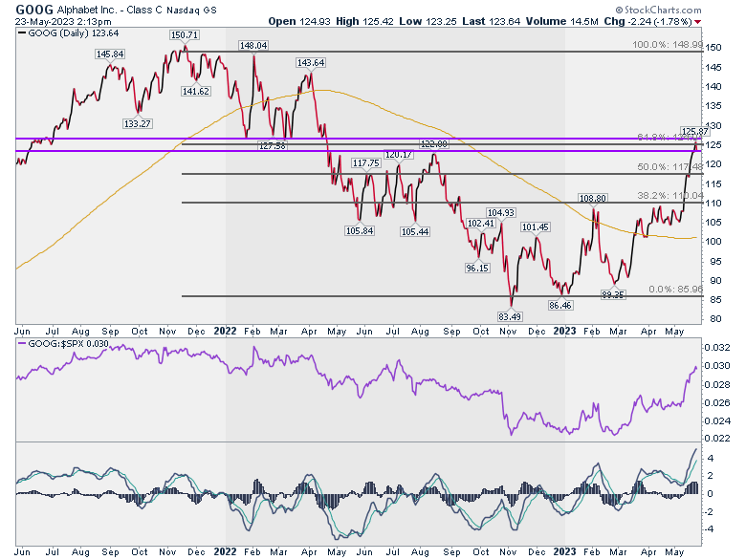Screen dimensions: 746x560
Task: Click the 96.15 low price label
Action: pyautogui.click(x=477, y=268)
